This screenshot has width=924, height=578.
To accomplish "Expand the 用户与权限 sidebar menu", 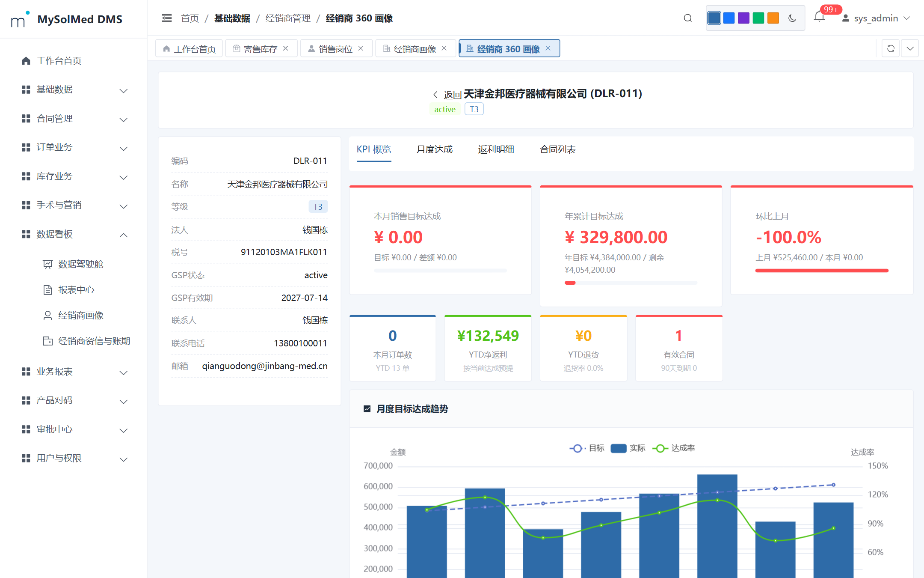I will click(74, 458).
